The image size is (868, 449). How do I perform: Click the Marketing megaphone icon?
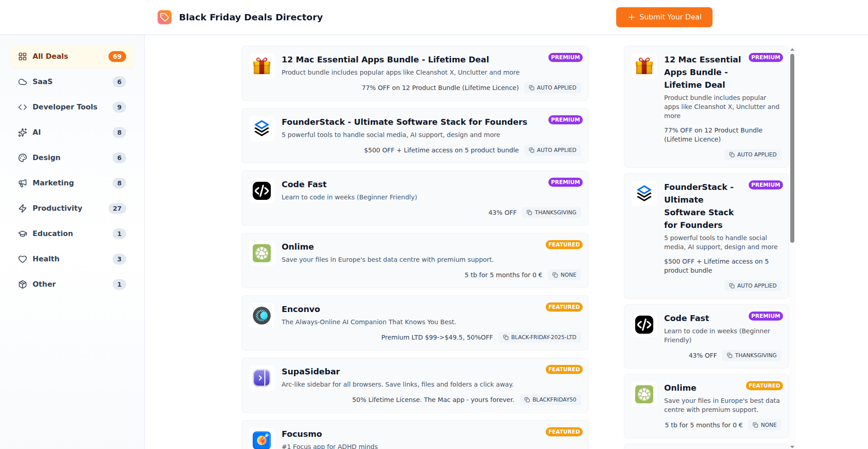pyautogui.click(x=23, y=183)
